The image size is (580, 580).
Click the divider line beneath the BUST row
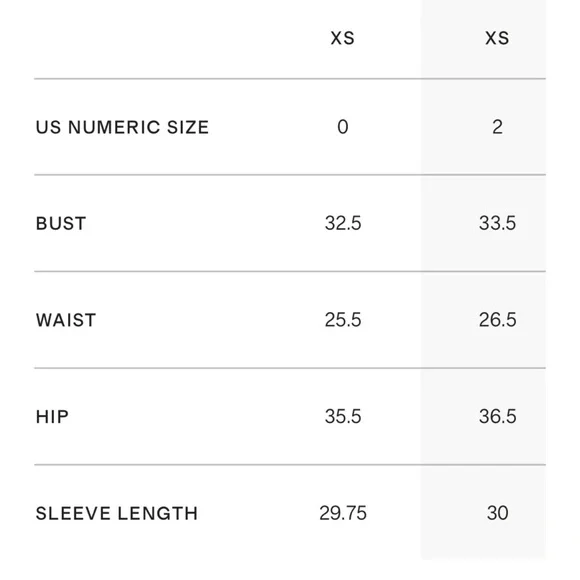tap(290, 272)
